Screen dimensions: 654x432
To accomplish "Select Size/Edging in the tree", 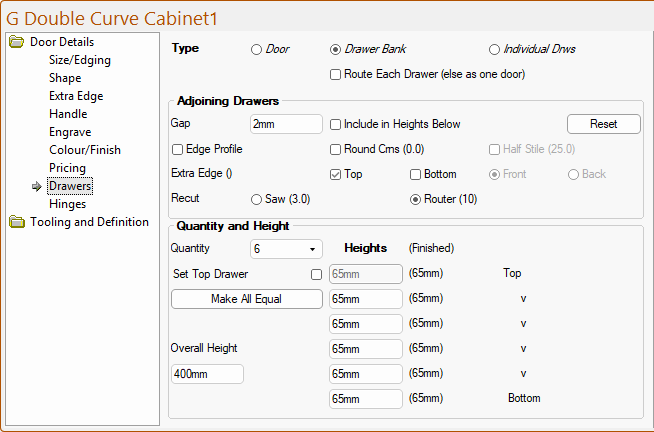I will (80, 60).
